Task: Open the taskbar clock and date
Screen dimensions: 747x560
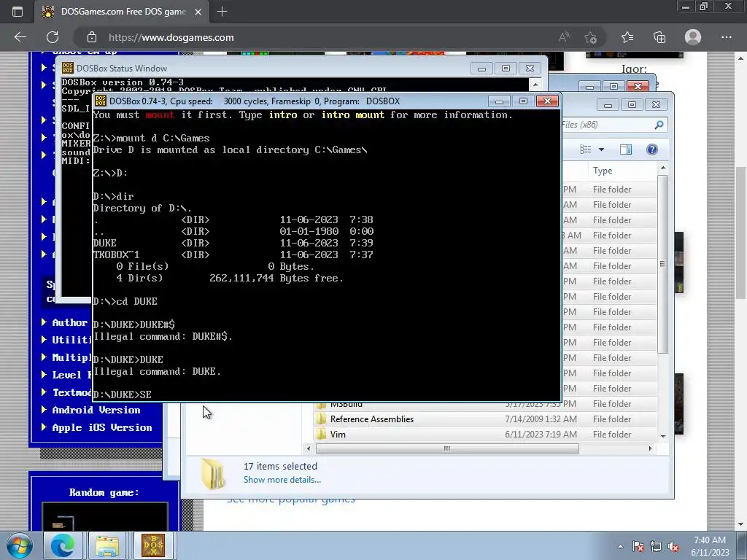Action: point(710,546)
